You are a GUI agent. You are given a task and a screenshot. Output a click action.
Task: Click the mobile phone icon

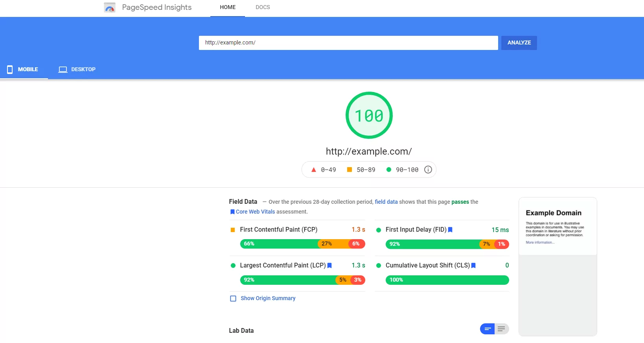[10, 70]
